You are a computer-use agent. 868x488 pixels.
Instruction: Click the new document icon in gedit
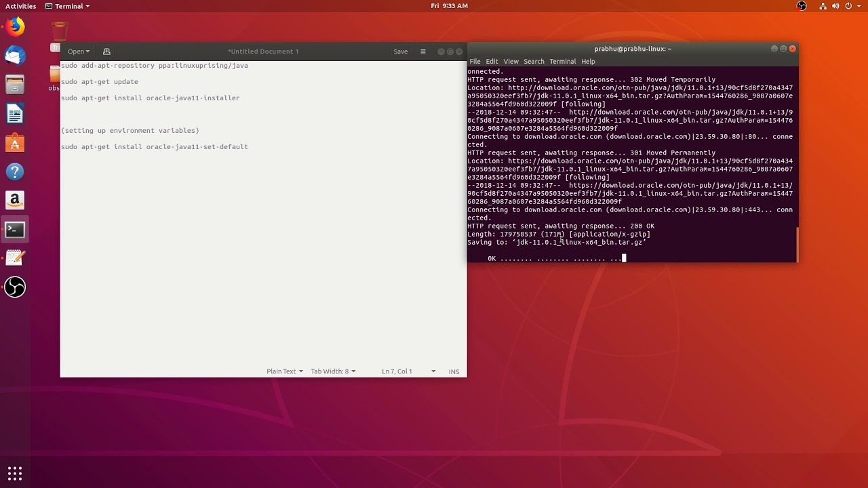tap(106, 52)
